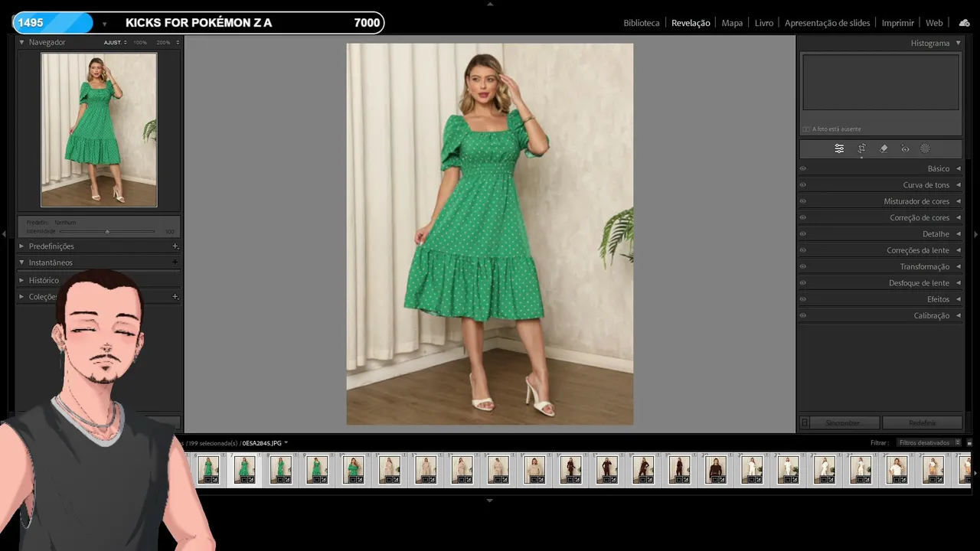Viewport: 980px width, 551px height.
Task: Click the Sincronizar button
Action: point(844,422)
